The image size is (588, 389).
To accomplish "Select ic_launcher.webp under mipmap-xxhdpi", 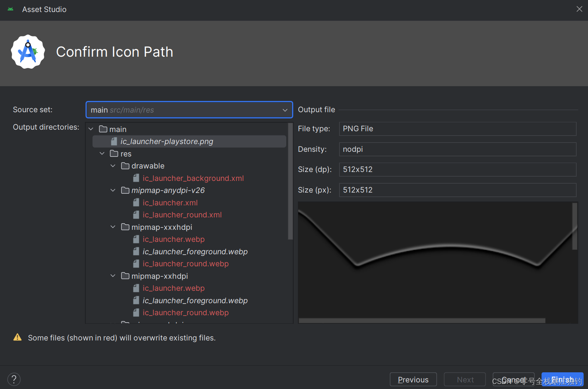I will [x=173, y=288].
